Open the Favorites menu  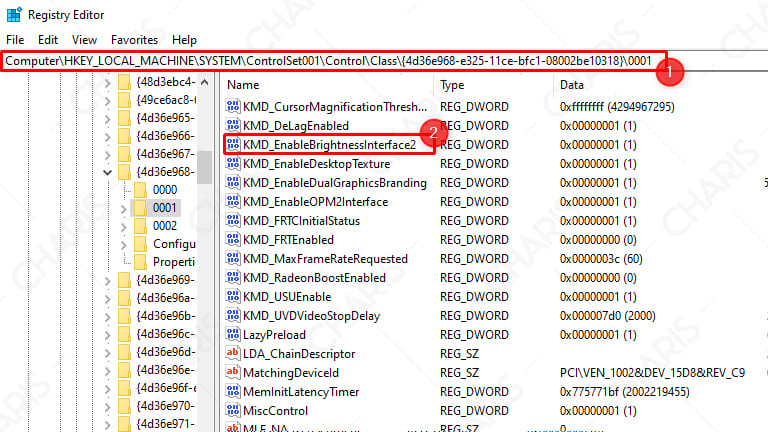(x=134, y=39)
